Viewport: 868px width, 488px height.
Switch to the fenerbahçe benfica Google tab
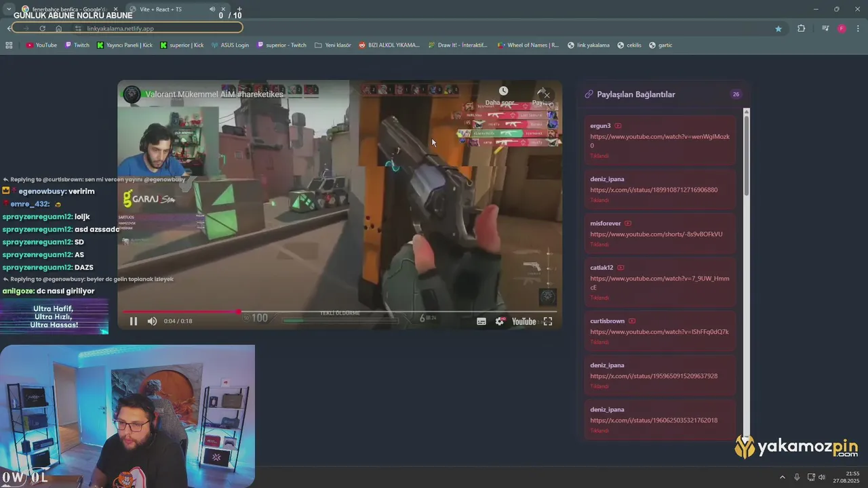pos(68,9)
